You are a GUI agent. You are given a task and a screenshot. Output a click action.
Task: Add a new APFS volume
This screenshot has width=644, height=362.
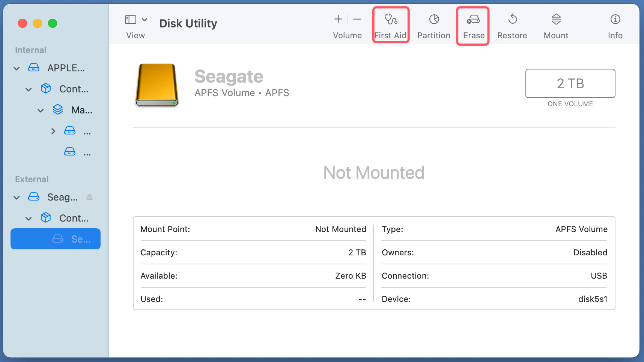pos(337,19)
